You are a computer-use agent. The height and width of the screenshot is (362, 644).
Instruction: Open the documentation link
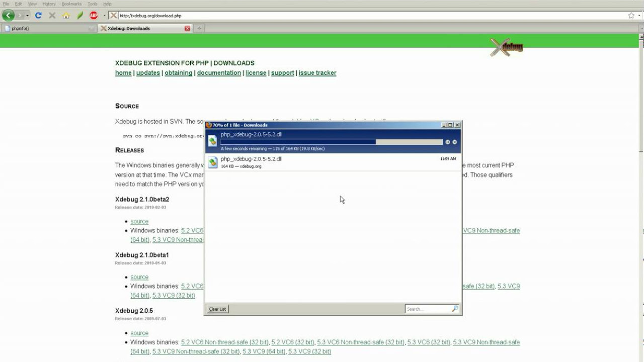[219, 73]
